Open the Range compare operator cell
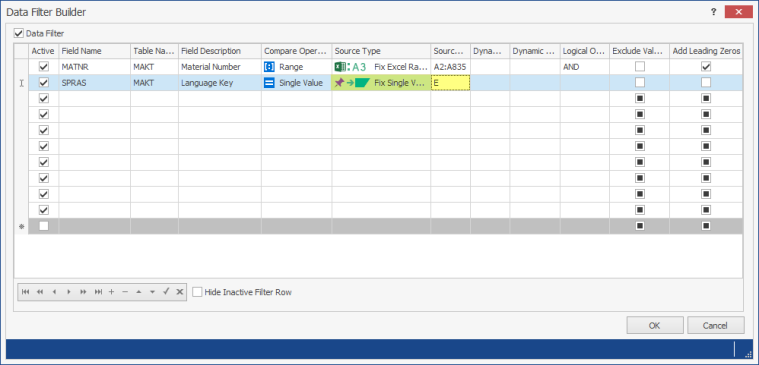The width and height of the screenshot is (759, 365). (x=297, y=67)
